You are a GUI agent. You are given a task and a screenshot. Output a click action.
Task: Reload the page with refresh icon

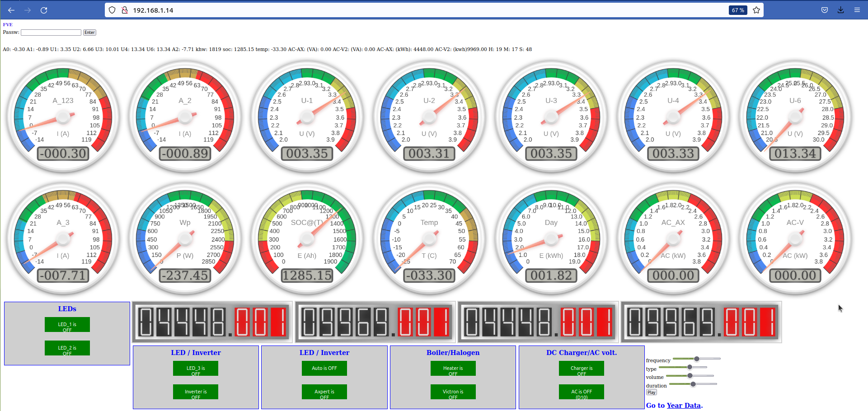tap(44, 10)
